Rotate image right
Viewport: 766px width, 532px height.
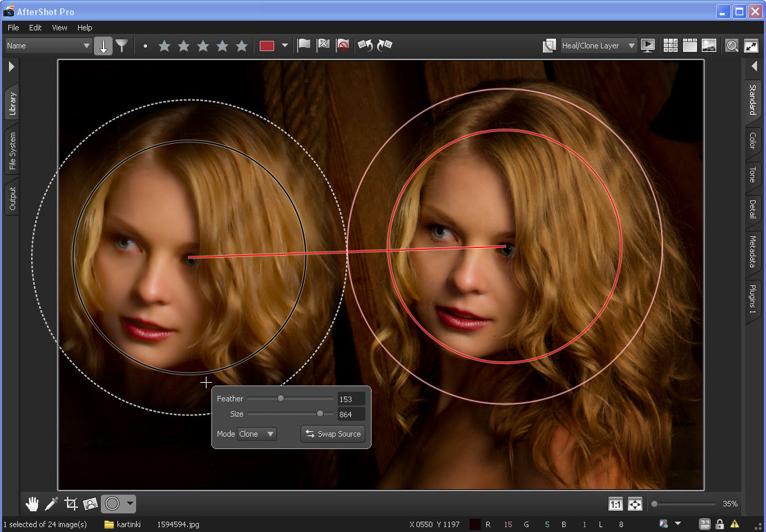point(385,46)
